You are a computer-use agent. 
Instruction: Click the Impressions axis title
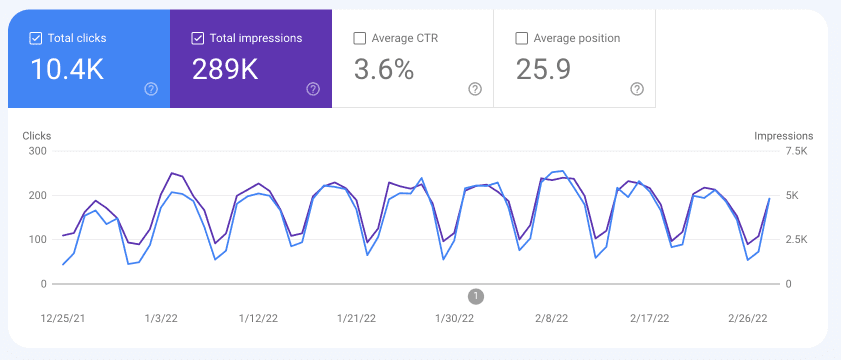point(784,136)
